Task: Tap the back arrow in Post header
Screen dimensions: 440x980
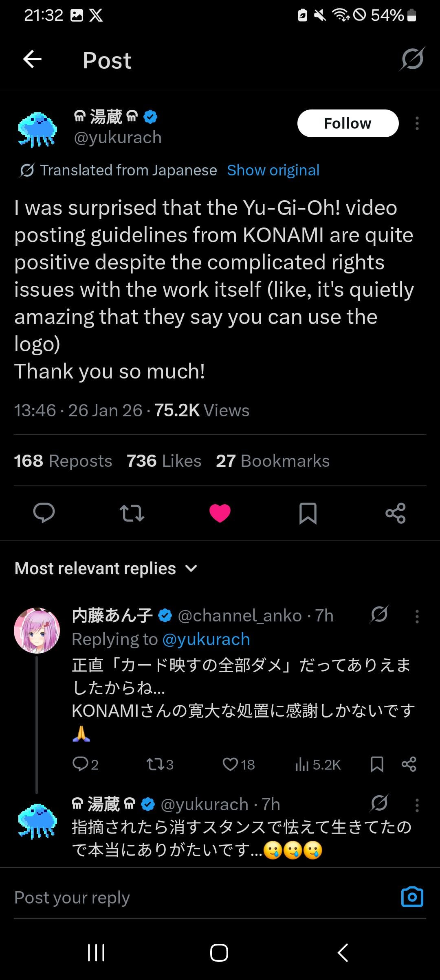Action: tap(33, 60)
